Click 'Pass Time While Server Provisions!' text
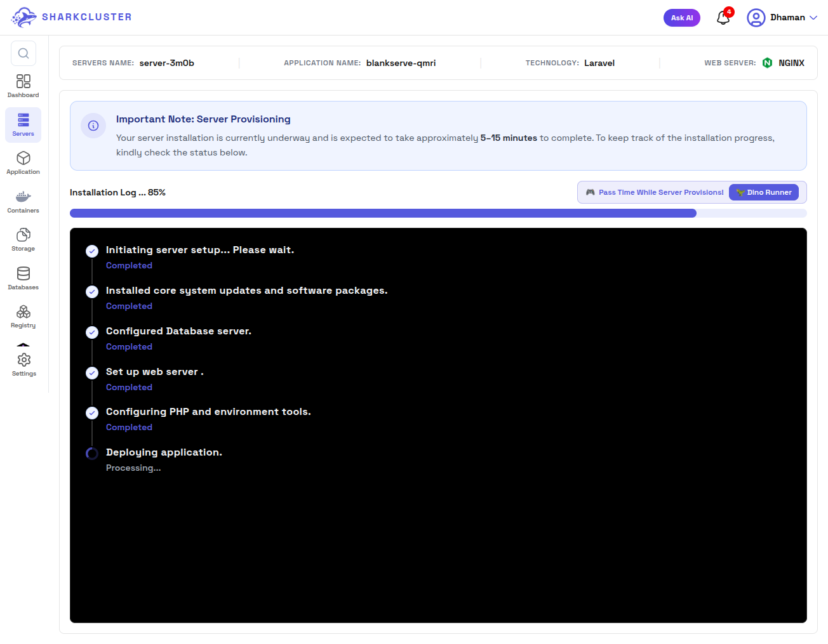The height and width of the screenshot is (644, 828). [661, 192]
